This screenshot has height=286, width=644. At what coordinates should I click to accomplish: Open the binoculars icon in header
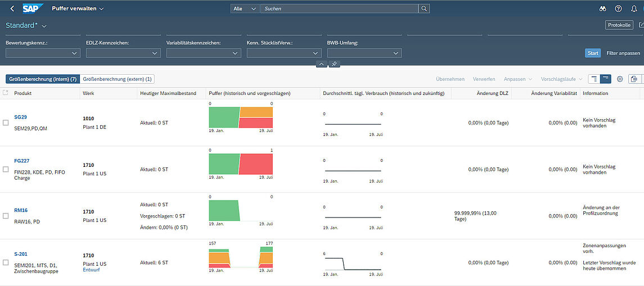602,8
